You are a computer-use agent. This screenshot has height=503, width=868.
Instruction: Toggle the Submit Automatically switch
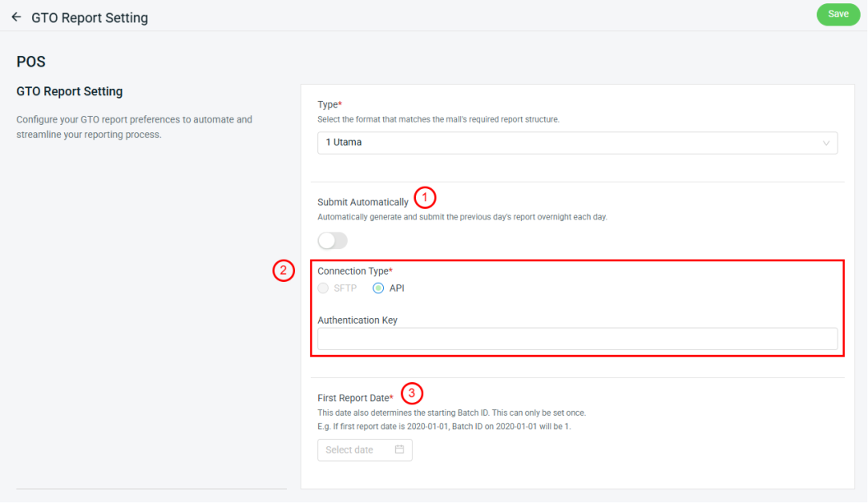click(x=332, y=240)
